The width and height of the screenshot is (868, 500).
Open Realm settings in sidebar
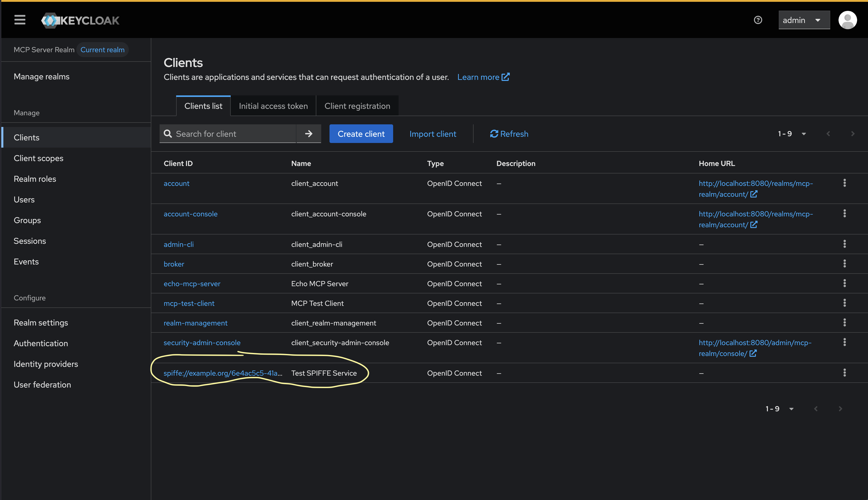pyautogui.click(x=76, y=322)
